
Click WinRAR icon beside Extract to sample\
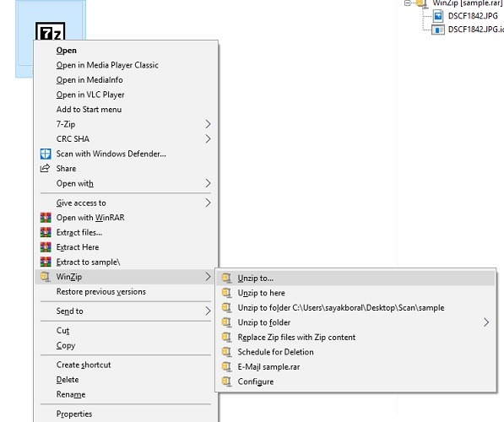pos(46,262)
